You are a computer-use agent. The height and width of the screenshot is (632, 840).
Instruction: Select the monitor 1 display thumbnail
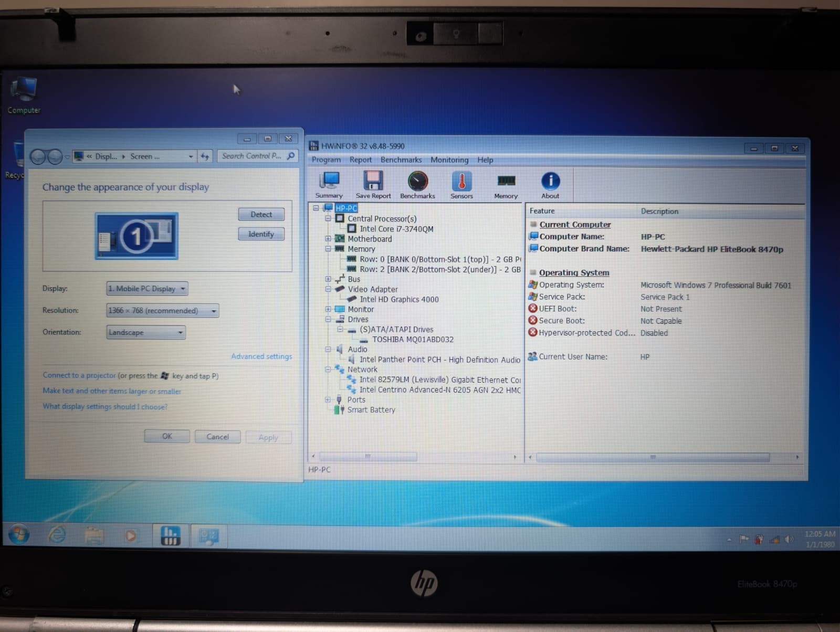[x=136, y=236]
